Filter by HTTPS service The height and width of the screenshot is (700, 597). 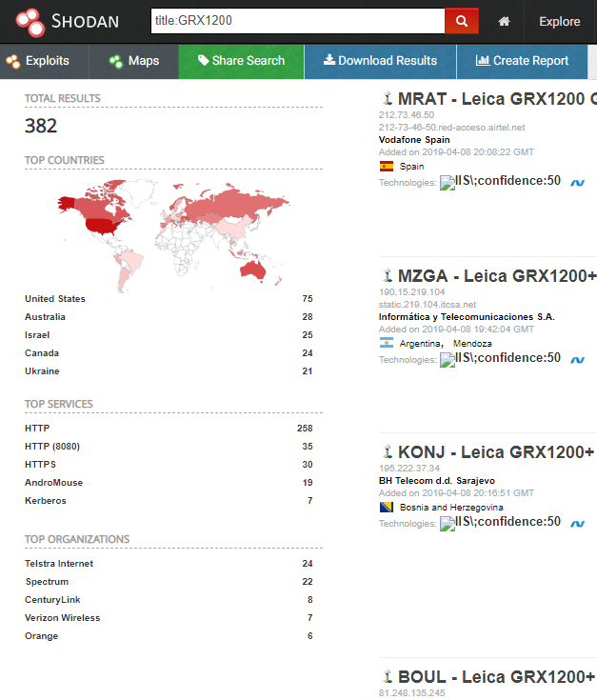[40, 465]
